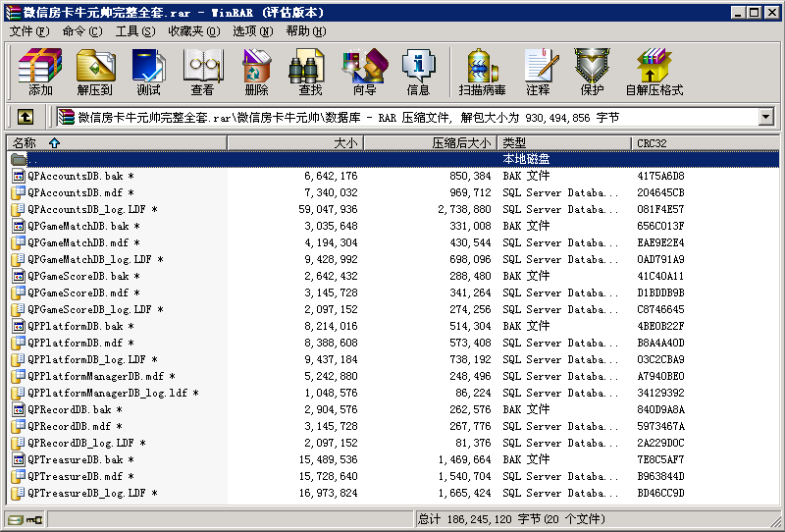This screenshot has width=785, height=532.
Task: Expand the archive path dropdown
Action: (x=765, y=118)
